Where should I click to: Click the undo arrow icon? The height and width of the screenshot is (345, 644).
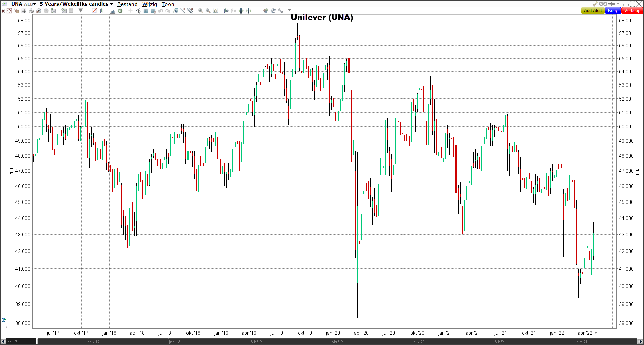coord(160,11)
